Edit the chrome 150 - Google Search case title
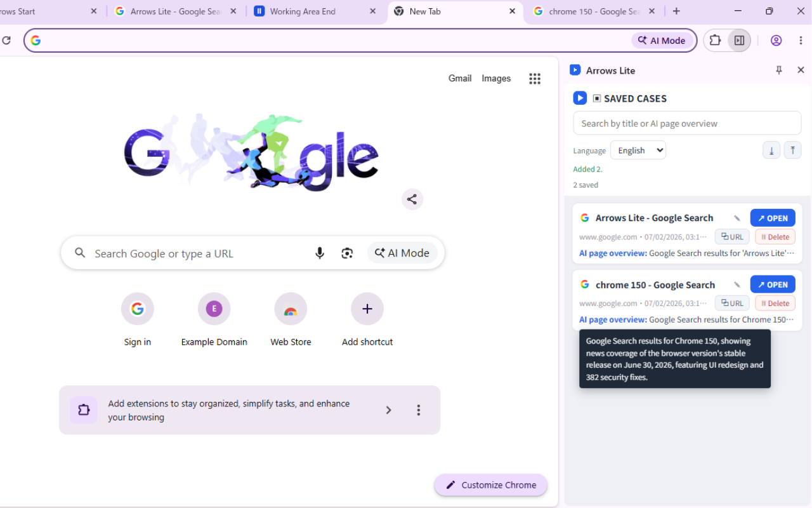Screen dimensions: 812x508 click(x=737, y=285)
